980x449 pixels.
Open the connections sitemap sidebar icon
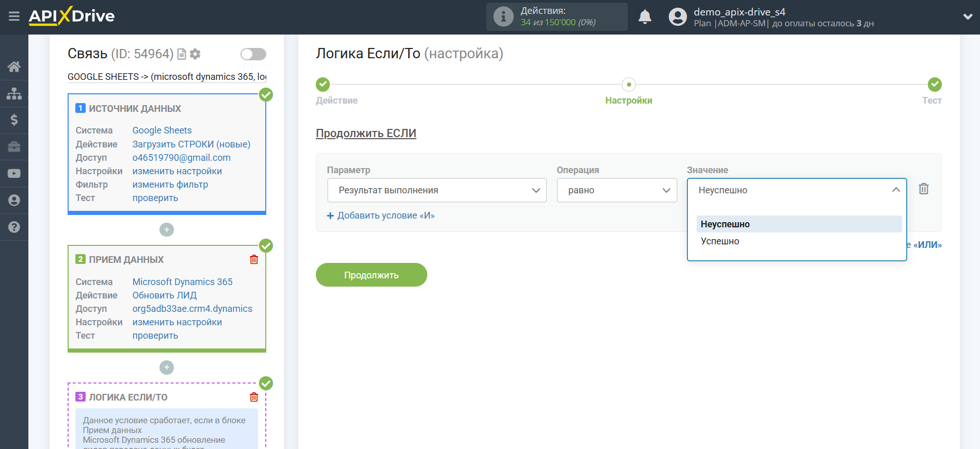(x=14, y=93)
